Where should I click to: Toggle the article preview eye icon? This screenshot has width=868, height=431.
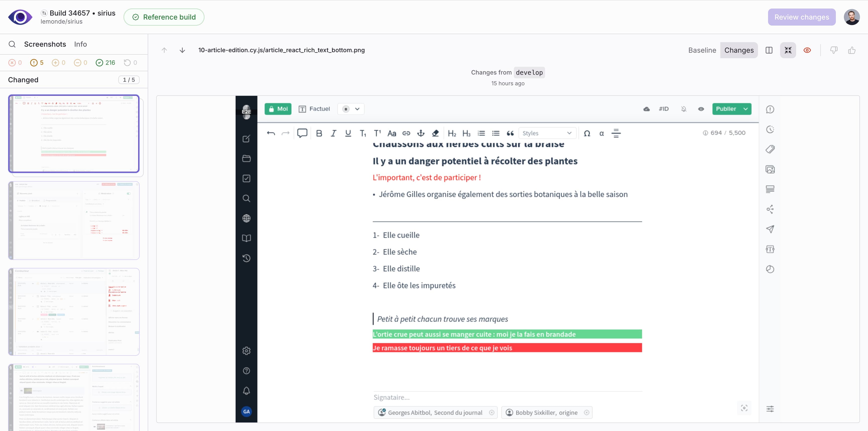701,109
